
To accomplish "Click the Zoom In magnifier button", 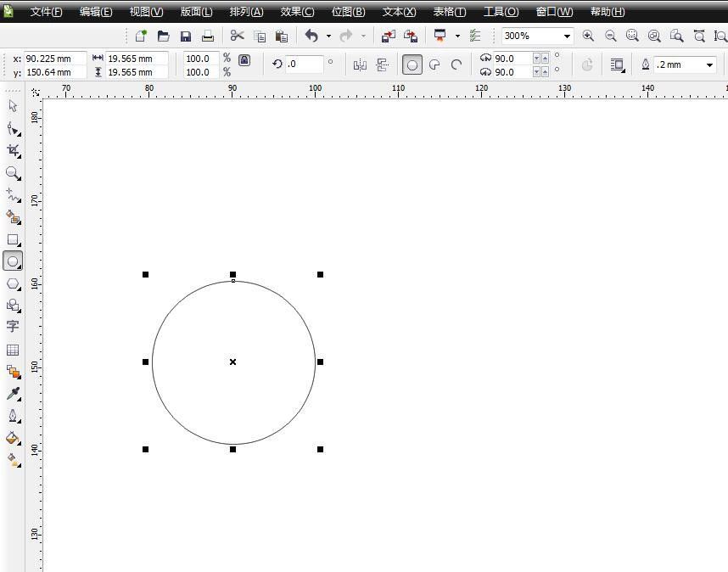I will [588, 36].
